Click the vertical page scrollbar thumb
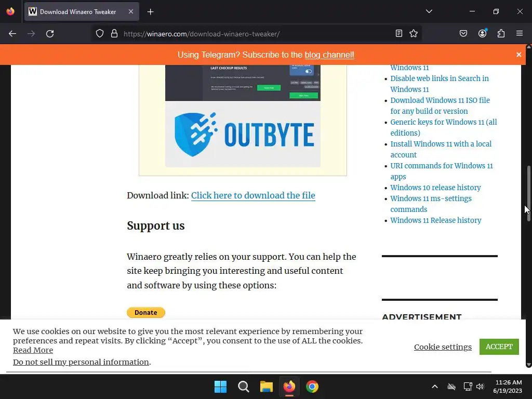This screenshot has height=399, width=532. click(528, 193)
